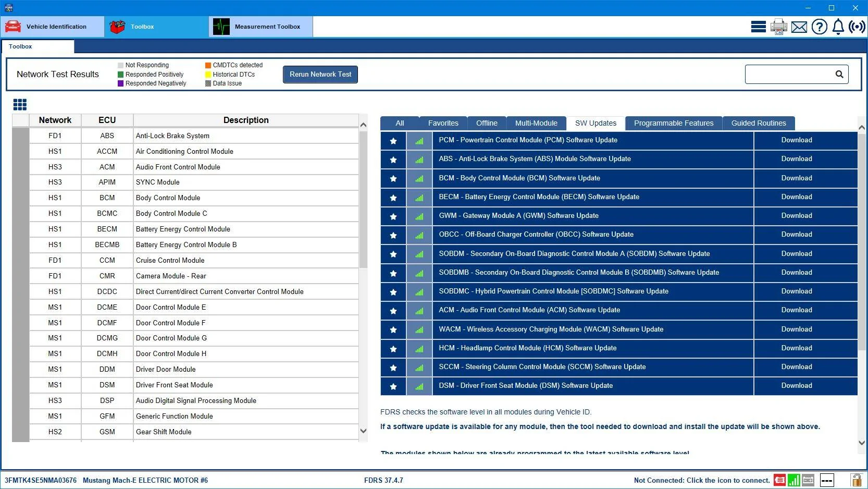Select the BECMB Battery Energy Control Module B row

pos(194,244)
